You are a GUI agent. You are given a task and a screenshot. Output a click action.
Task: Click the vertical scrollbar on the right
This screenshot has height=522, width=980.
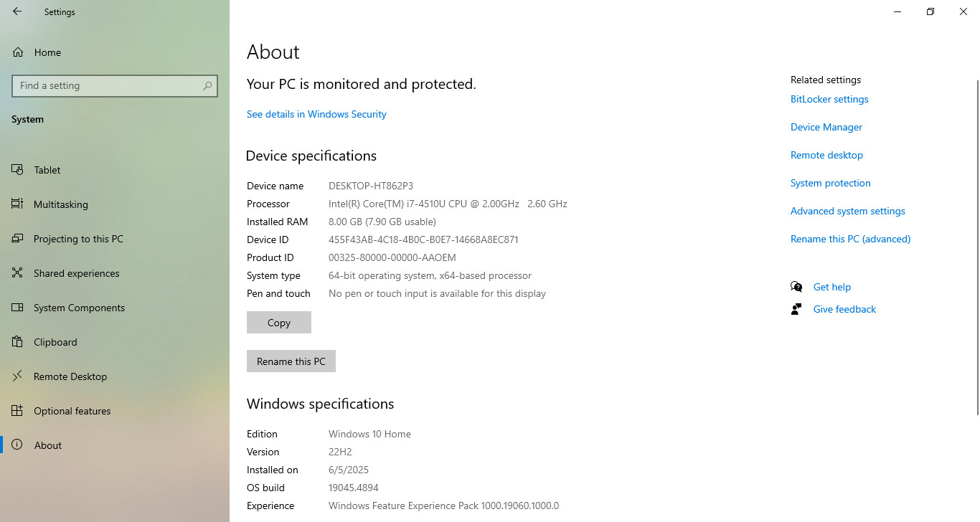977,244
